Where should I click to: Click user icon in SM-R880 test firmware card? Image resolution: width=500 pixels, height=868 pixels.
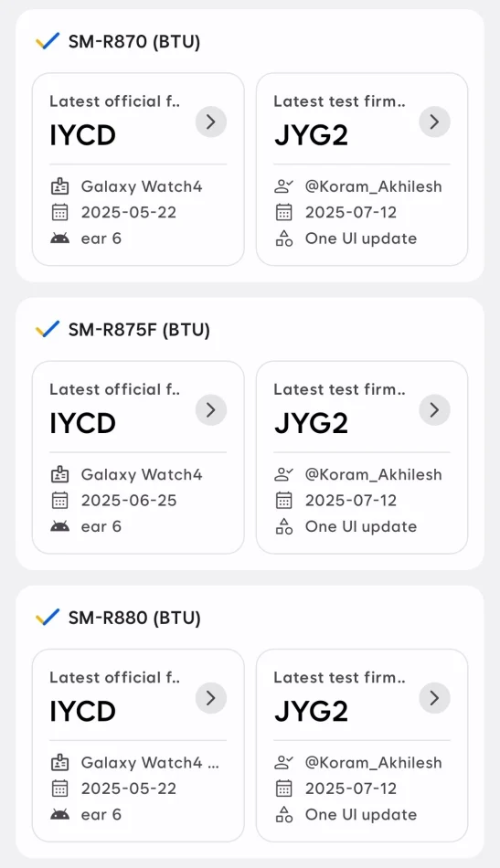[x=284, y=762]
